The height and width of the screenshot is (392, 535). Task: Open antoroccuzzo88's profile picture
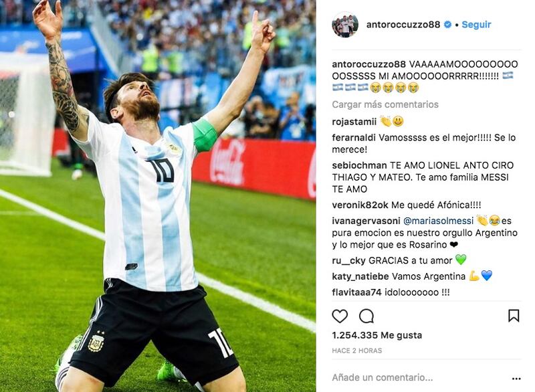pos(345,25)
